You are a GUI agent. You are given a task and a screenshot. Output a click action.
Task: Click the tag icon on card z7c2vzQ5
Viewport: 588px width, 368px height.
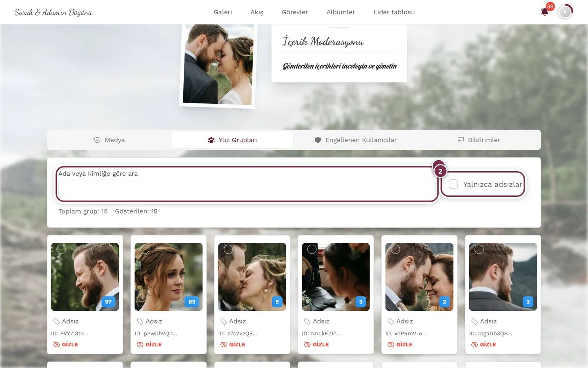pos(224,321)
